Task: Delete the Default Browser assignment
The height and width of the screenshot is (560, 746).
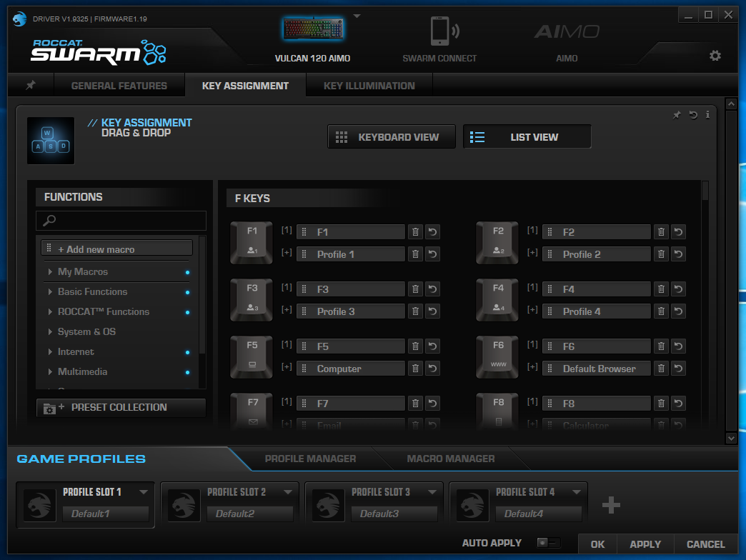Action: coord(661,369)
